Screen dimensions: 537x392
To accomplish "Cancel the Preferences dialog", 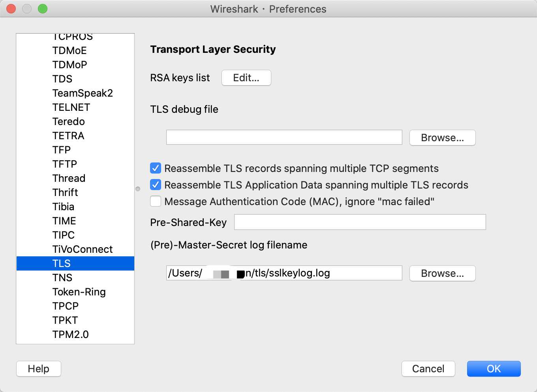I will click(428, 369).
